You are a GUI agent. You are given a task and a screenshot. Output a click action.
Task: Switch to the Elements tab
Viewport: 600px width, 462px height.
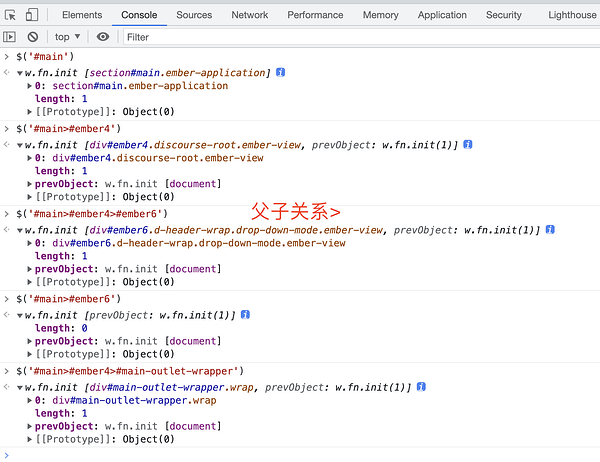coord(82,15)
